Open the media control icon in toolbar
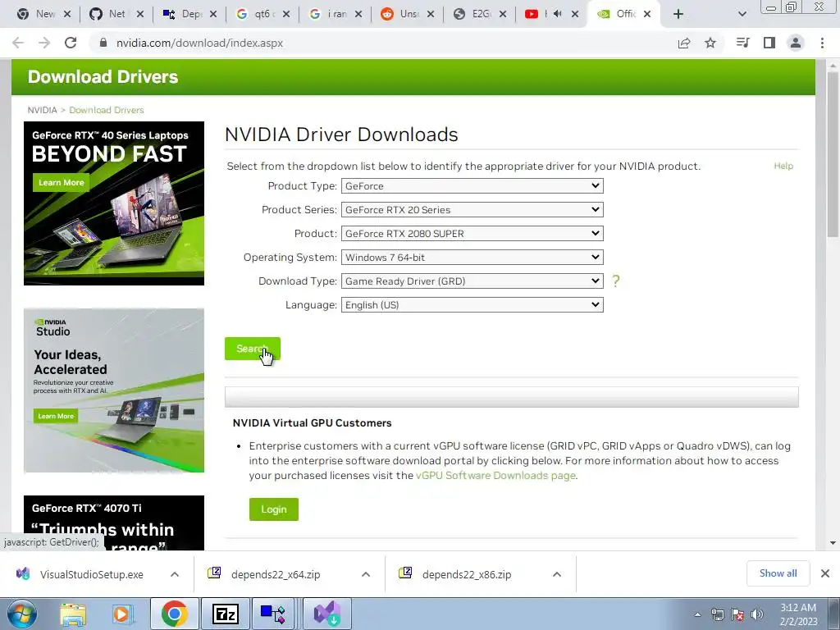This screenshot has height=630, width=840. (742, 43)
